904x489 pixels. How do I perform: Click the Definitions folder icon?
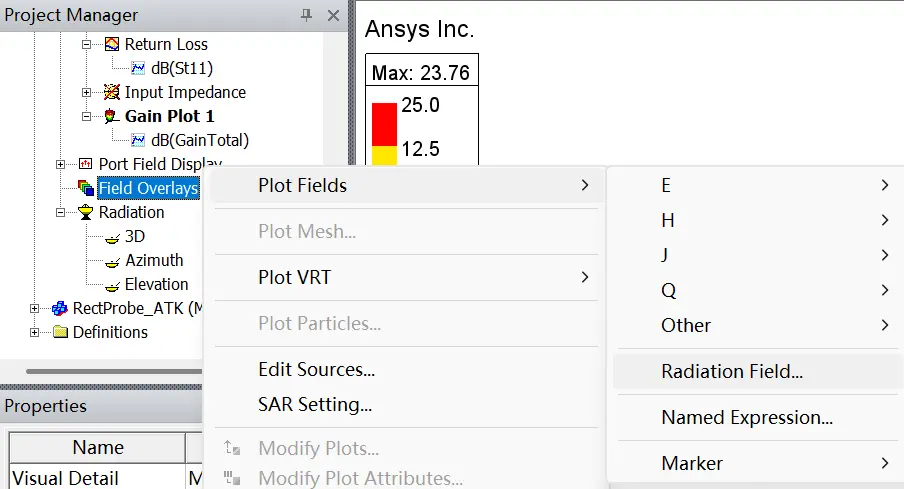coord(60,332)
